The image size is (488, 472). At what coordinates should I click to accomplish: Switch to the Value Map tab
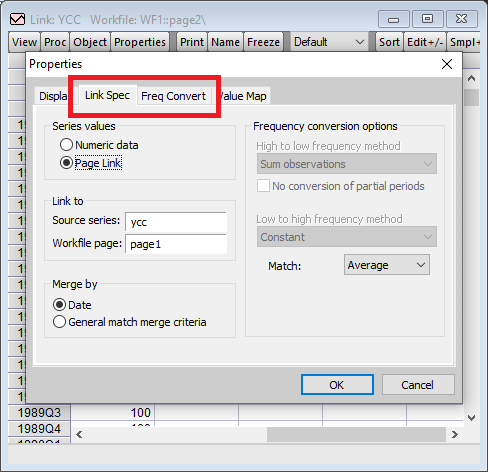[x=243, y=96]
